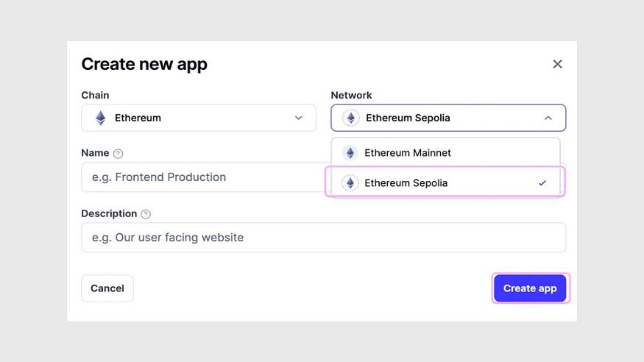Collapse the Network dropdown using up chevron

coord(548,118)
